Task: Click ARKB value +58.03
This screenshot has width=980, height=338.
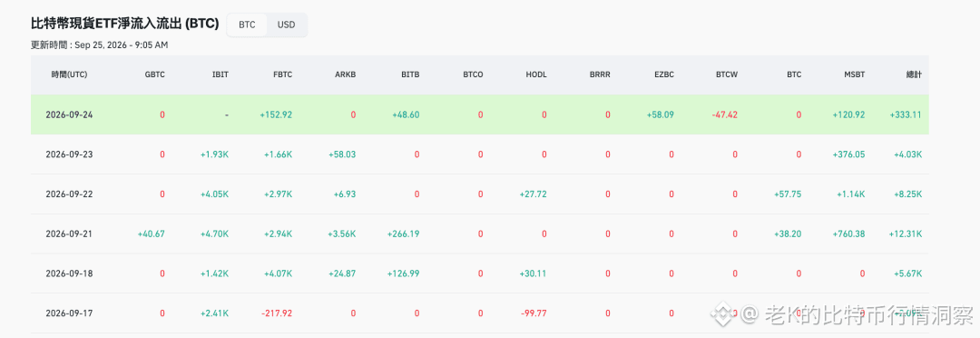Action: coord(342,154)
